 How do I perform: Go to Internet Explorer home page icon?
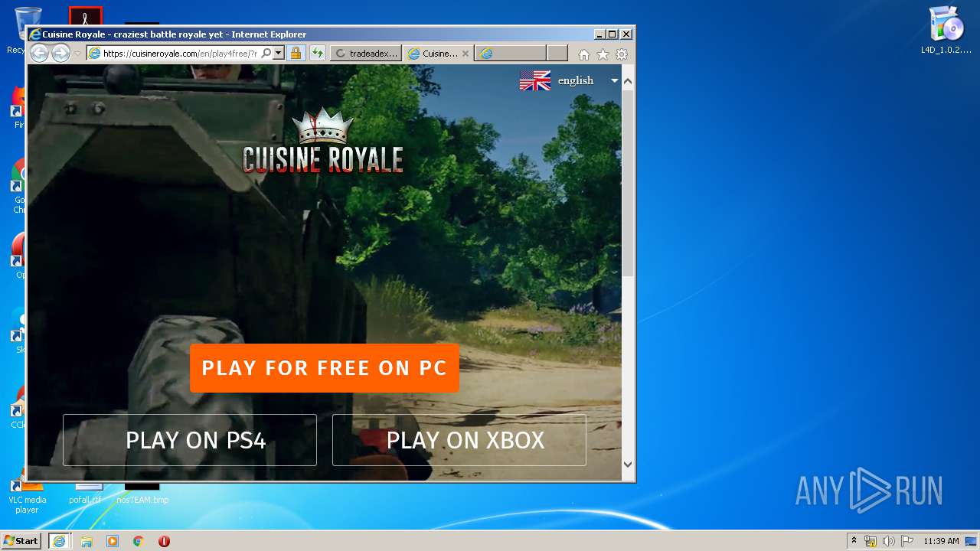[x=584, y=54]
